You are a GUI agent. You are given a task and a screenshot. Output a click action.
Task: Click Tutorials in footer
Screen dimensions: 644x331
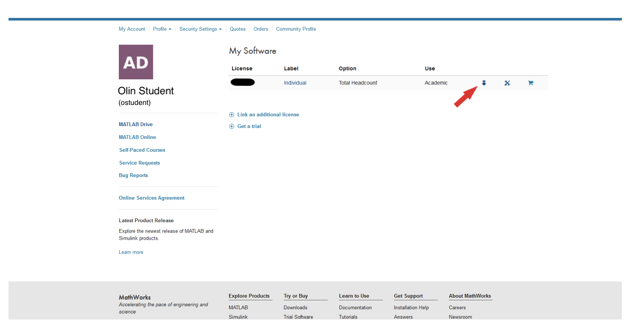tap(348, 317)
